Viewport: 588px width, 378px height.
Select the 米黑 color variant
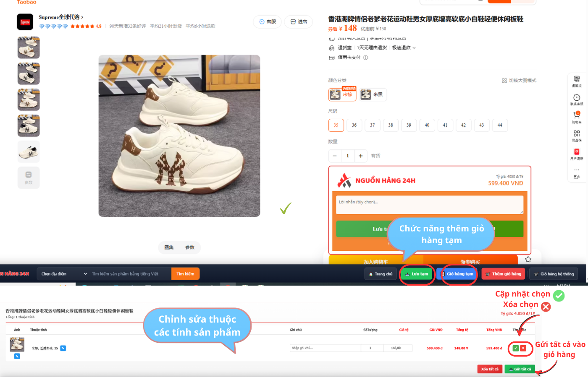click(373, 94)
